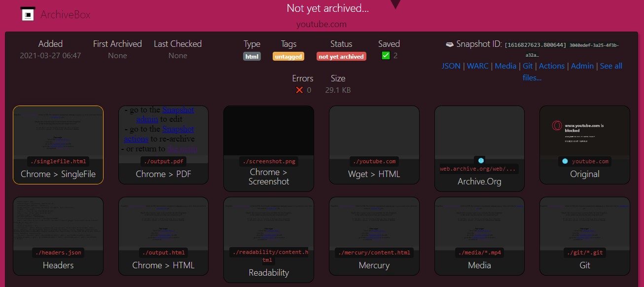Viewport: 644px width, 287px height.
Task: Click the globe icon on Archive.Org card
Action: tap(481, 161)
